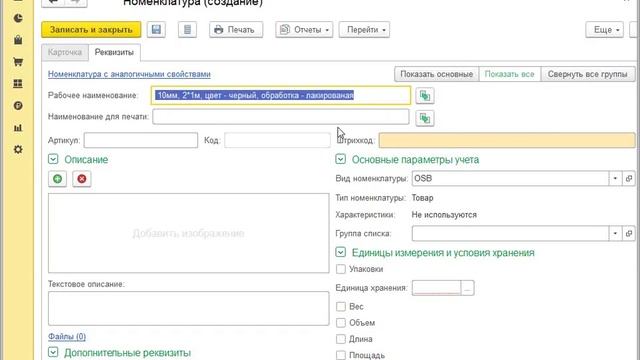Image resolution: width=640 pixels, height=360 pixels.
Task: Click the Вид номенклатуры OSB field
Action: pos(511,178)
